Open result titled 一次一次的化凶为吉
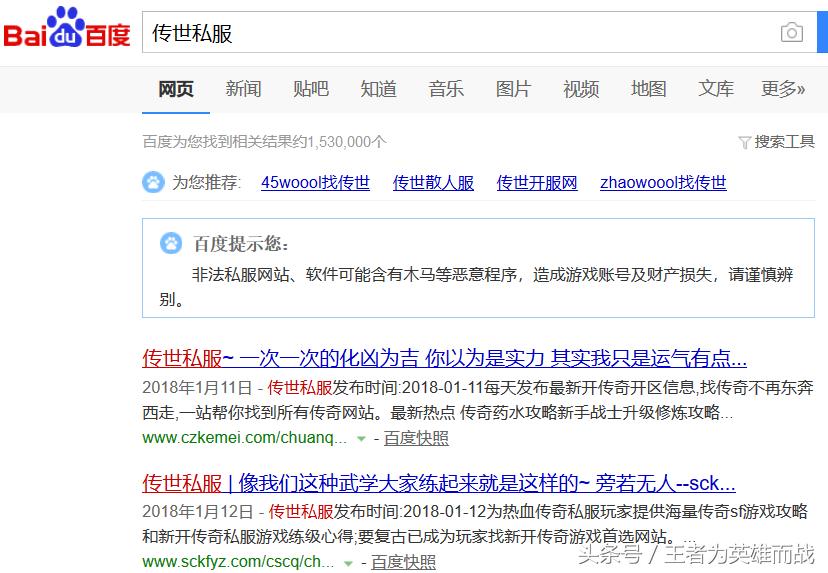Screen dimensions: 828x573 (x=444, y=359)
